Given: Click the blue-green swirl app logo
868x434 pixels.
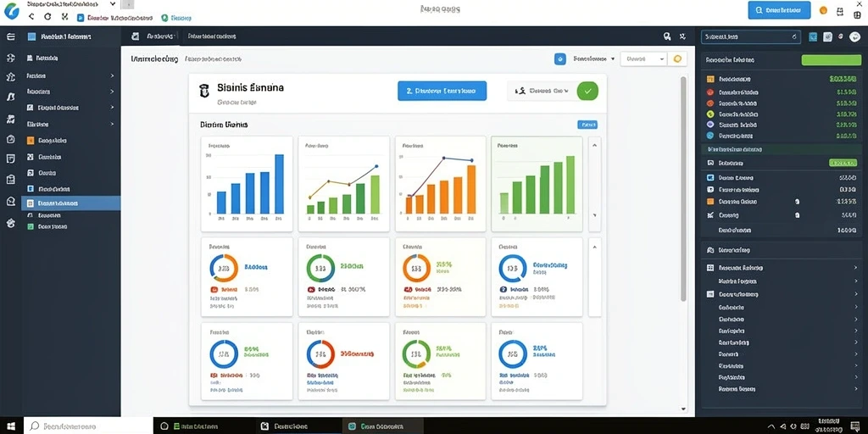Looking at the screenshot, I should click(10, 10).
